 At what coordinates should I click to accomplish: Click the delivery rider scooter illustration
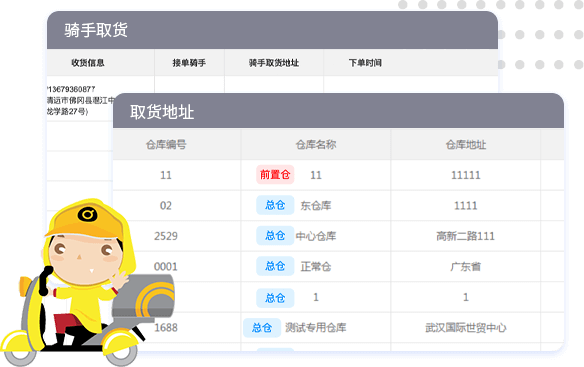point(86,282)
